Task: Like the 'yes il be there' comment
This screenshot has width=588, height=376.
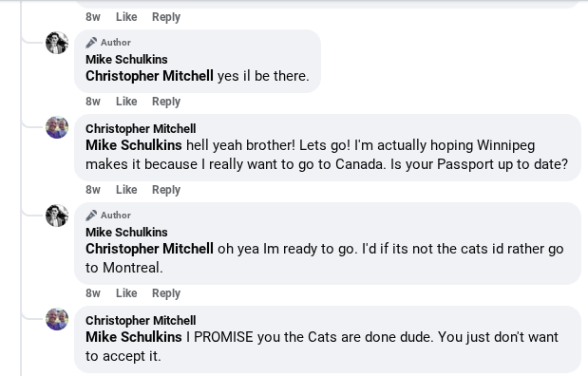Action: pos(126,102)
